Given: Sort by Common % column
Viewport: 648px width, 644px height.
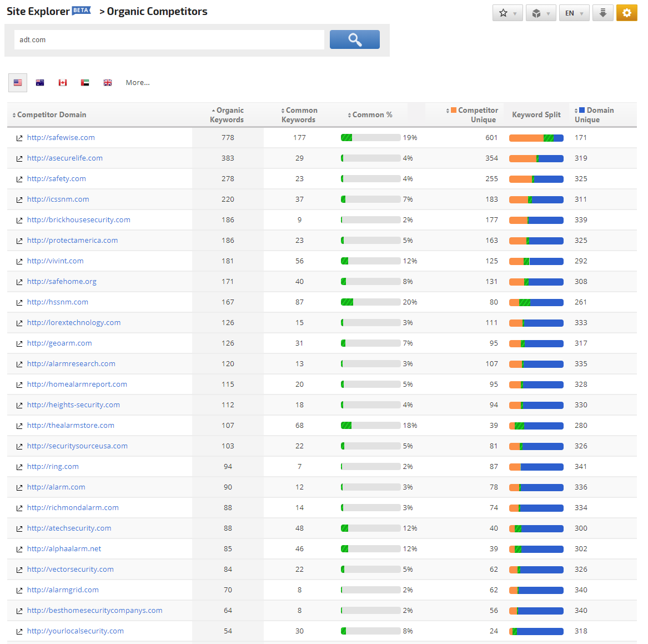Looking at the screenshot, I should pos(371,115).
